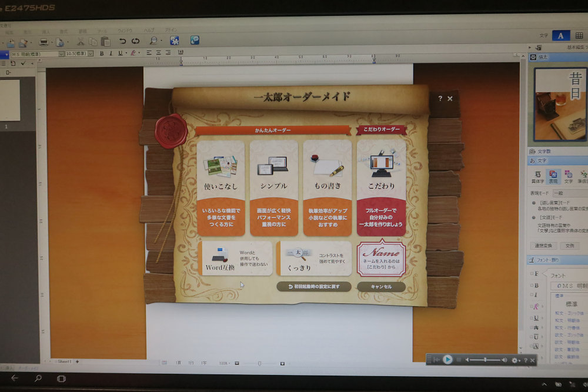Choose the シンプル order card
The image size is (588, 392).
click(x=274, y=188)
